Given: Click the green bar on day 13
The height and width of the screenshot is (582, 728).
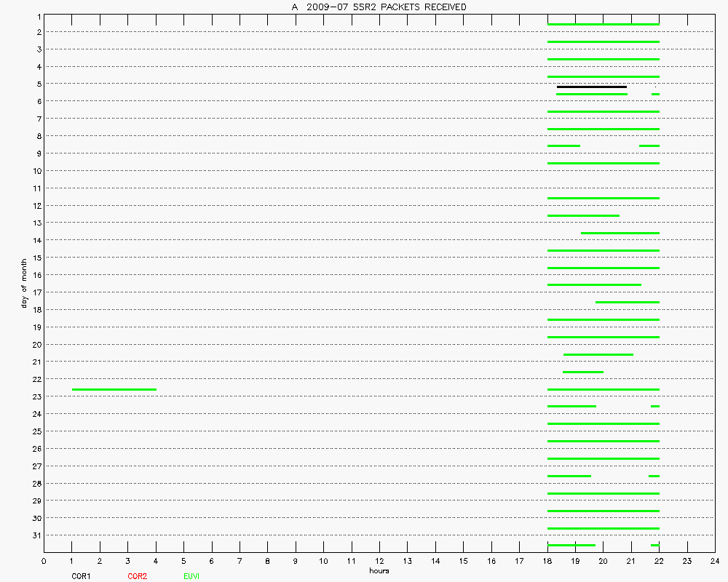Looking at the screenshot, I should tap(620, 233).
